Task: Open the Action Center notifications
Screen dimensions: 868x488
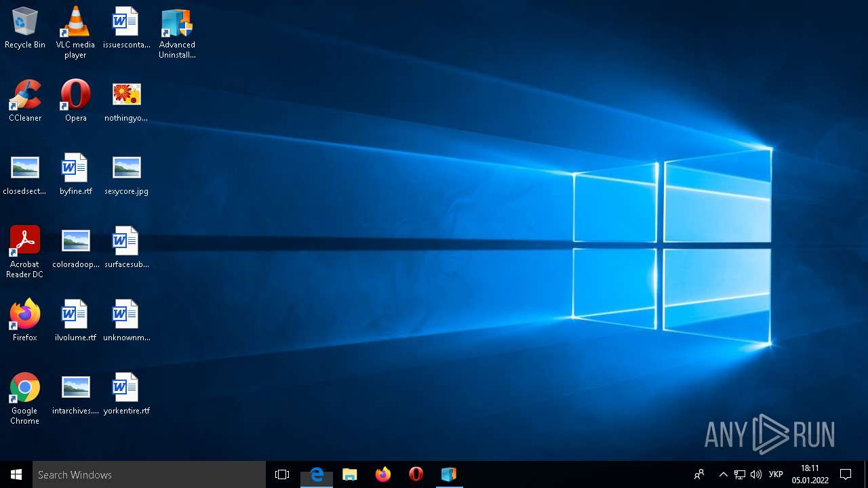Action: [846, 474]
